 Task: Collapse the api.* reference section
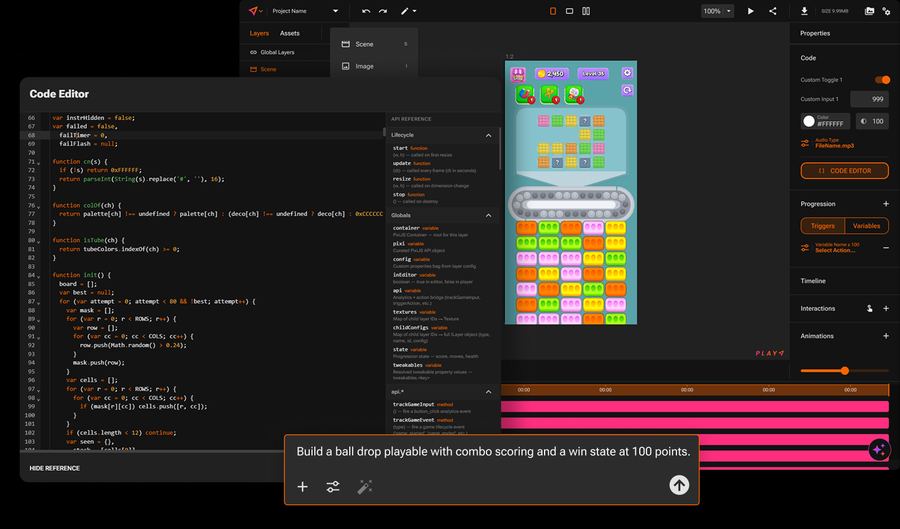pos(488,392)
